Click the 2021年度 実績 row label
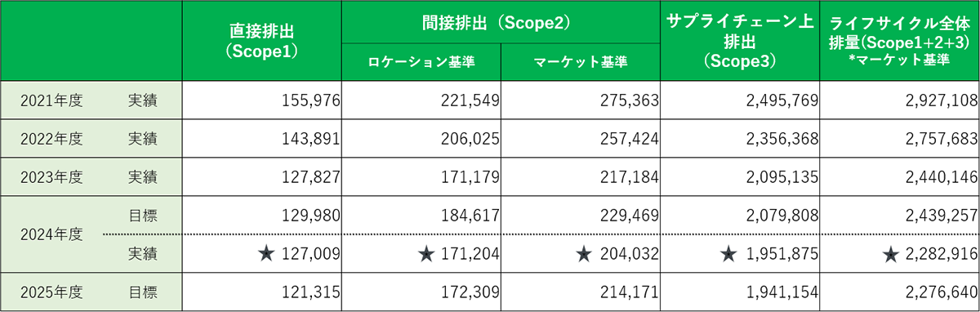The height and width of the screenshot is (312, 980). (91, 101)
